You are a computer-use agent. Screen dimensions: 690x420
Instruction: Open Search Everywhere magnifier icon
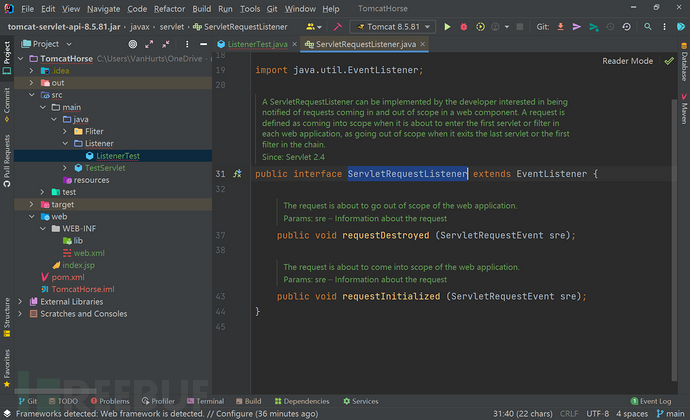tap(648, 27)
